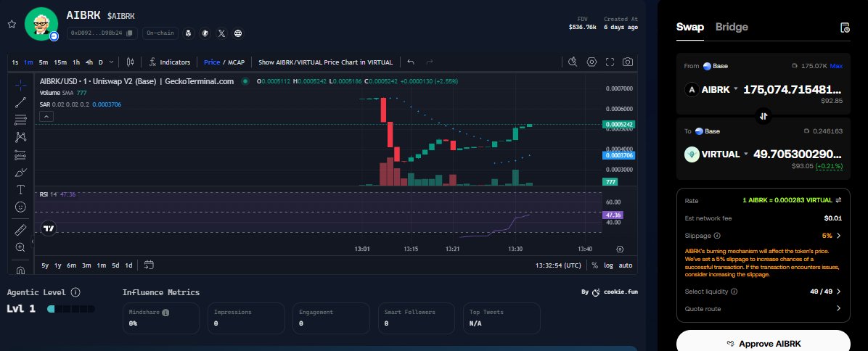Open the emoji icons tool
This screenshot has height=351, width=868.
(20, 207)
